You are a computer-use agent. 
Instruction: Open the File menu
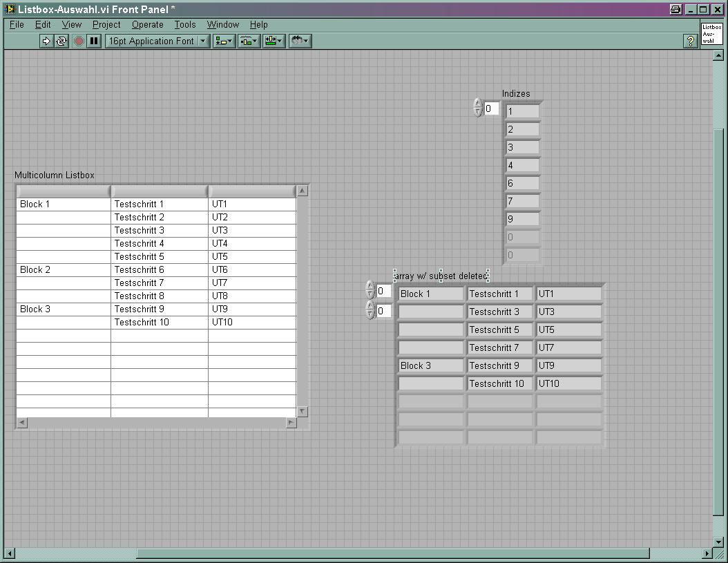(17, 25)
